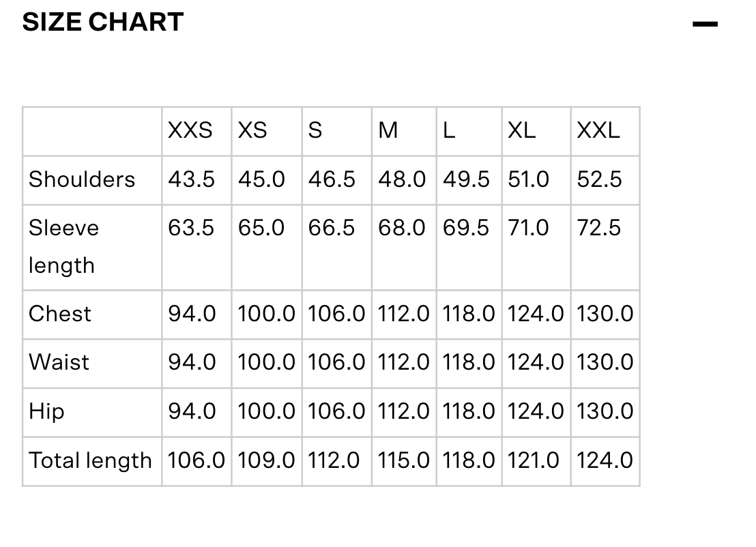Viewport: 756px width, 547px height.
Task: Click the 72.5 Sleeve length value for XXL
Action: point(599,228)
